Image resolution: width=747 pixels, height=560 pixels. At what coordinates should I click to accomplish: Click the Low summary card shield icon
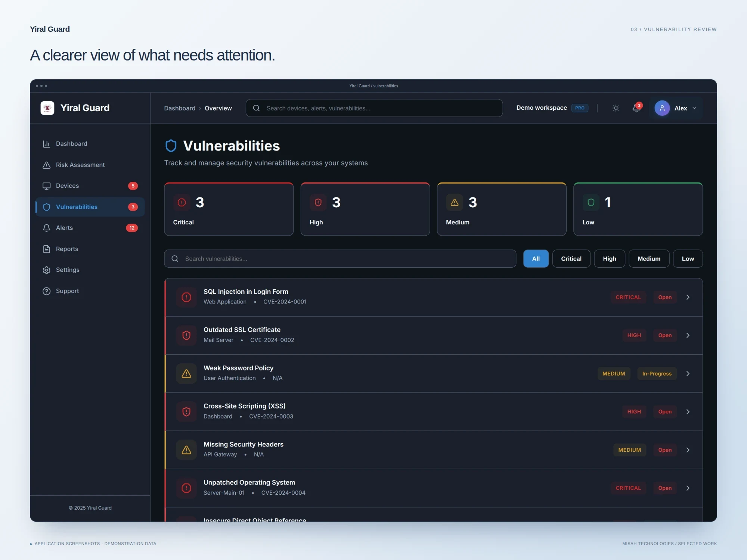(591, 202)
